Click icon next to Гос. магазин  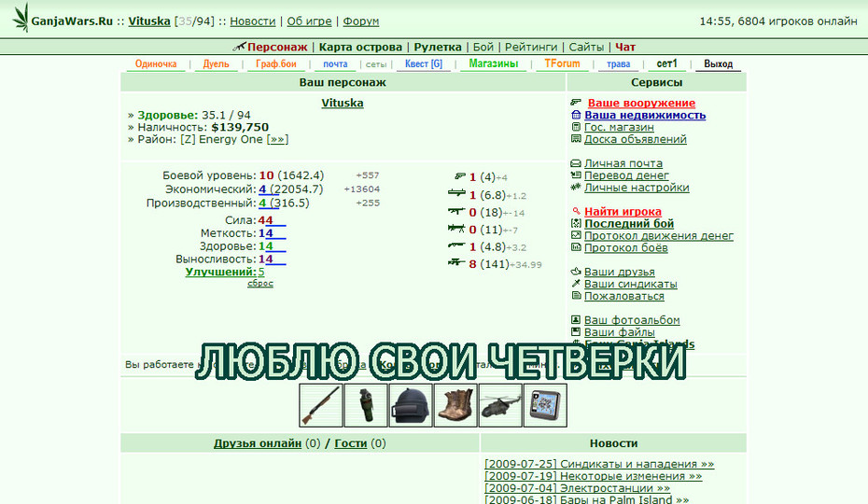click(576, 127)
